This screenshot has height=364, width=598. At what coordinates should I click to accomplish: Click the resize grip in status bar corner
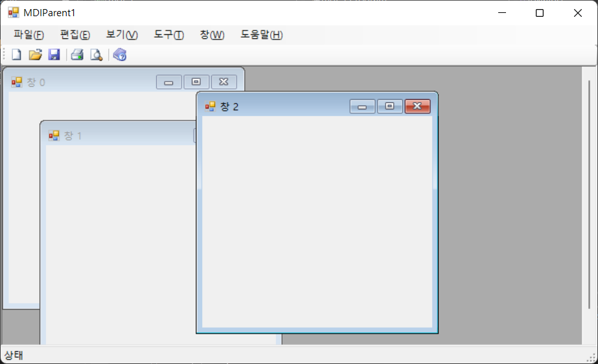(x=592, y=358)
